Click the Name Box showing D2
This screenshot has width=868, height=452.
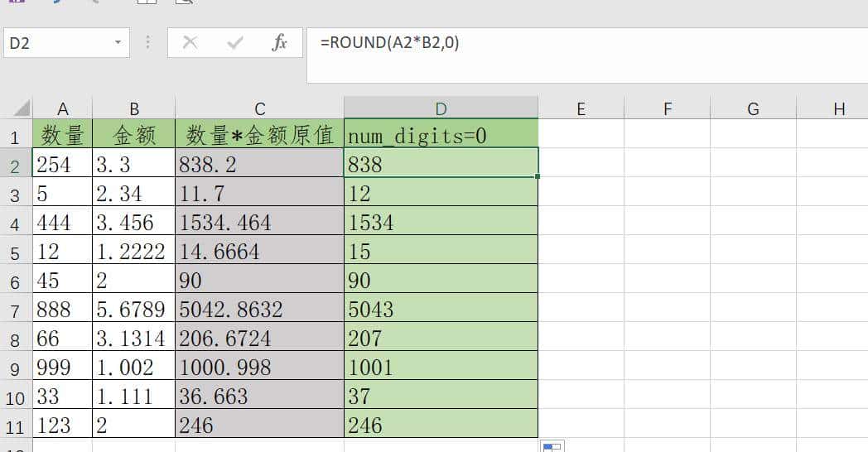click(x=66, y=42)
